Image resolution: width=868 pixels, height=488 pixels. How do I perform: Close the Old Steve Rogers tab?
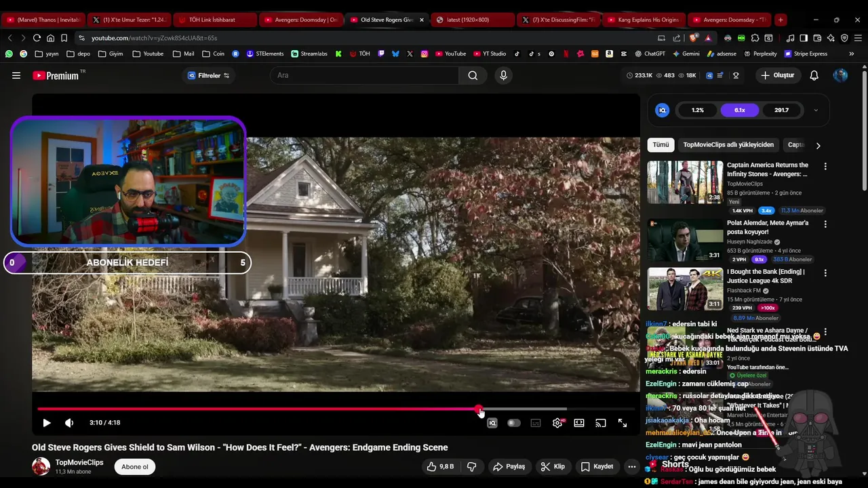click(x=422, y=20)
